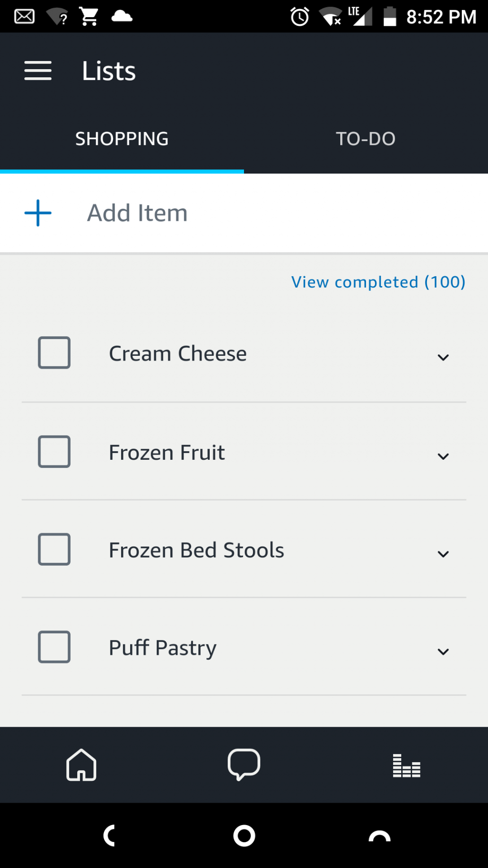Open the hamburger navigation menu

[x=38, y=71]
